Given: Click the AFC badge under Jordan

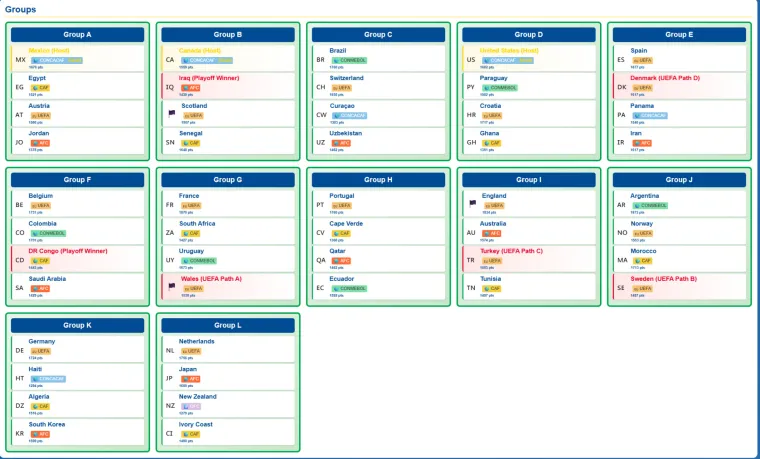Looking at the screenshot, I should coord(39,143).
